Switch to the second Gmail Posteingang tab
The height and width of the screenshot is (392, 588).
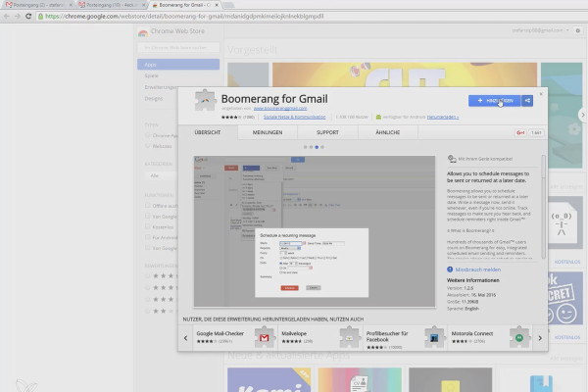[112, 5]
